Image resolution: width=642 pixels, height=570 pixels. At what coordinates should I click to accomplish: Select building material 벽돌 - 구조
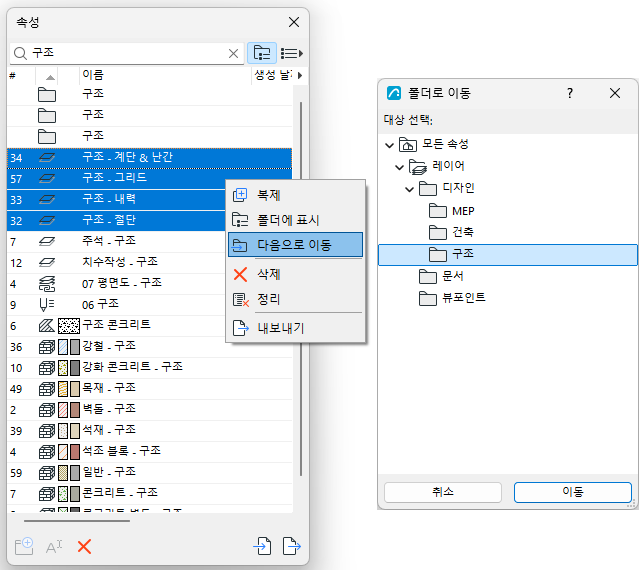pyautogui.click(x=149, y=409)
